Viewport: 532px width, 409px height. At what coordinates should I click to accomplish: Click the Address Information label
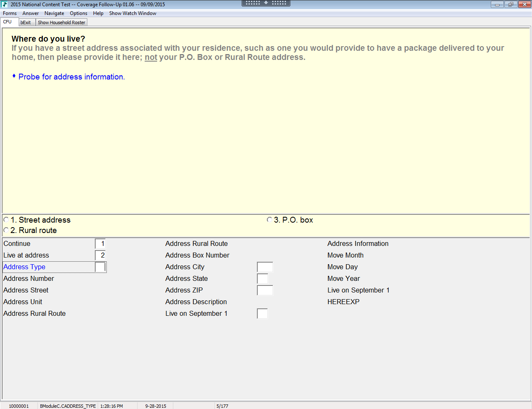[358, 244]
